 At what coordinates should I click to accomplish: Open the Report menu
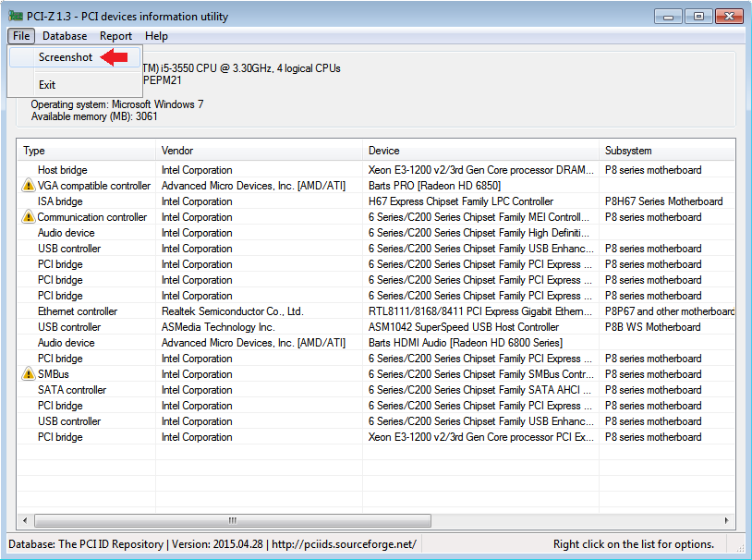point(115,36)
